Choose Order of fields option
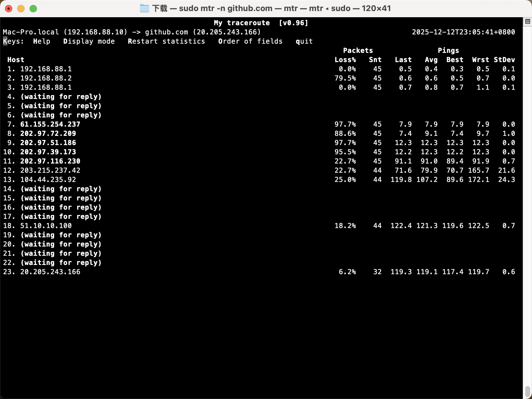The width and height of the screenshot is (532, 399). point(250,41)
